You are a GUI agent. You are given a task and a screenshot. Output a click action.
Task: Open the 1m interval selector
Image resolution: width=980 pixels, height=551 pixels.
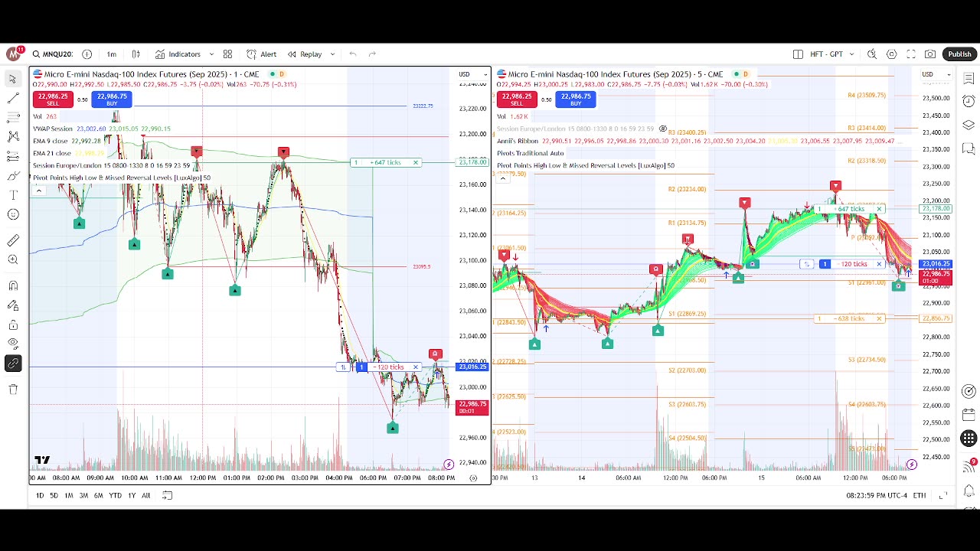112,54
